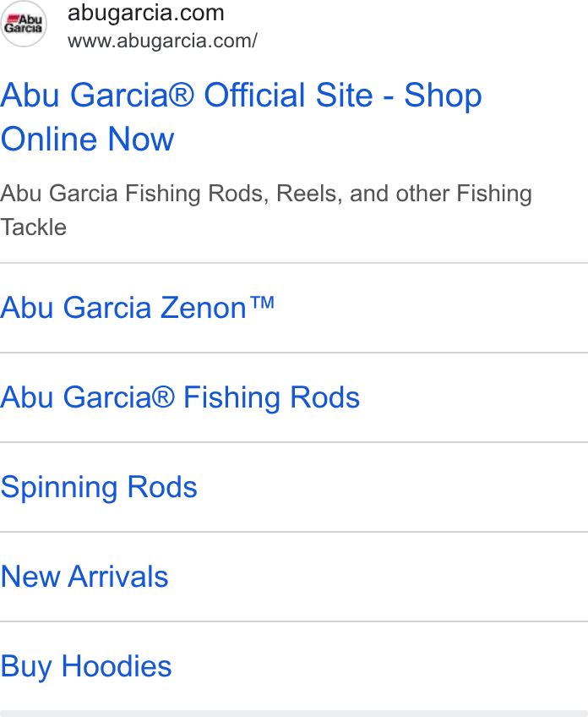Image resolution: width=588 pixels, height=717 pixels.
Task: Click the www.abugarcia.com/ URL text
Action: click(162, 41)
